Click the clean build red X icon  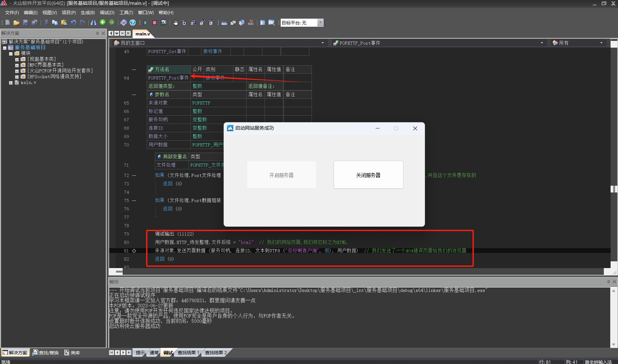(x=251, y=23)
